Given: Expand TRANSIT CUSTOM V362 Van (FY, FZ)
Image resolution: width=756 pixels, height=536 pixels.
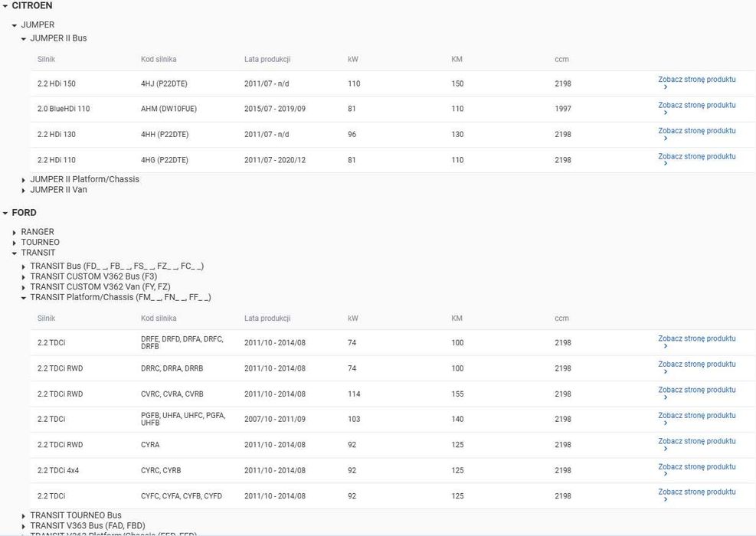Looking at the screenshot, I should [x=24, y=287].
